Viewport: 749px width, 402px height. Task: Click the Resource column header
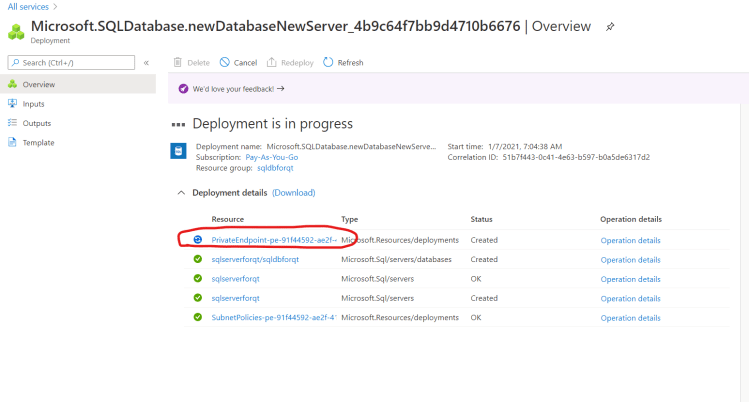tap(227, 219)
